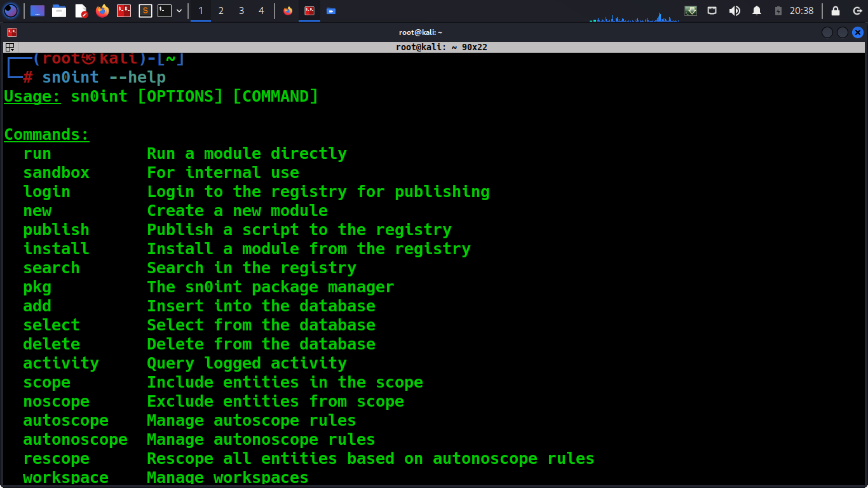The height and width of the screenshot is (488, 868).
Task: Launch the text editor from panel
Action: (x=81, y=11)
